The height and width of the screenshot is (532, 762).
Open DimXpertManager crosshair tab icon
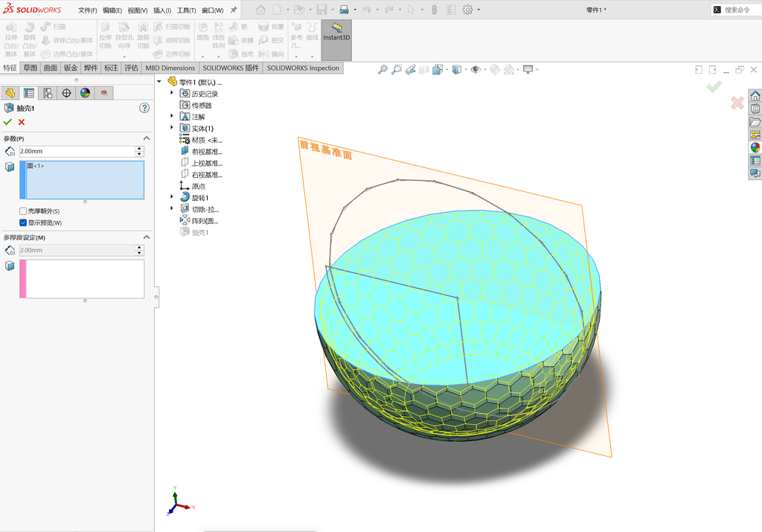(x=66, y=93)
